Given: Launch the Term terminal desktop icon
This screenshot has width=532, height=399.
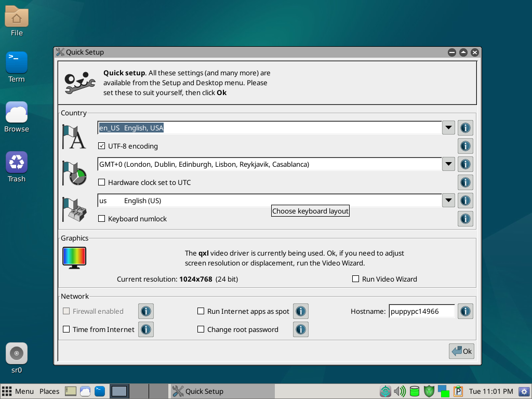Looking at the screenshot, I should tap(17, 67).
